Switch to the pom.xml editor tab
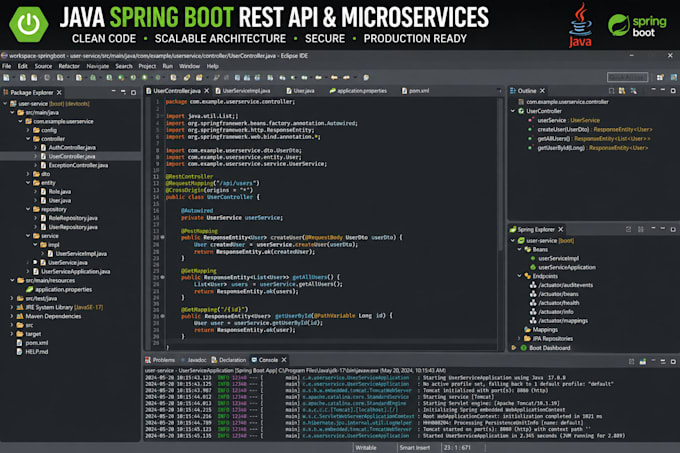The image size is (680, 453). point(415,91)
